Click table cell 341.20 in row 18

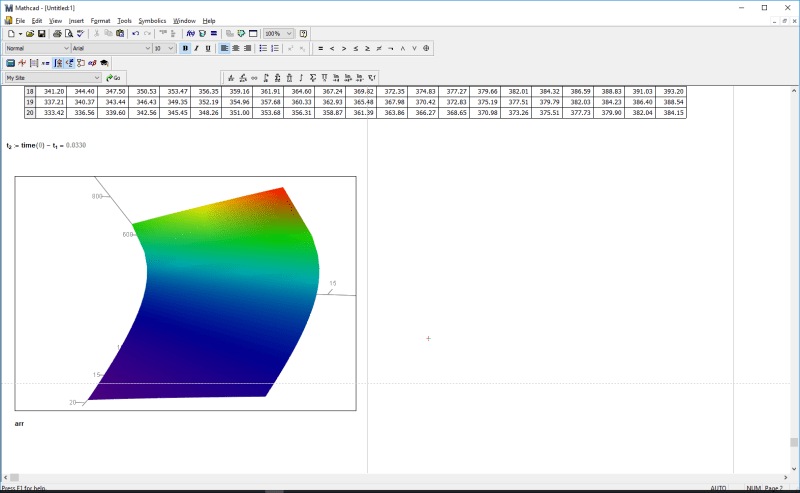click(x=52, y=92)
